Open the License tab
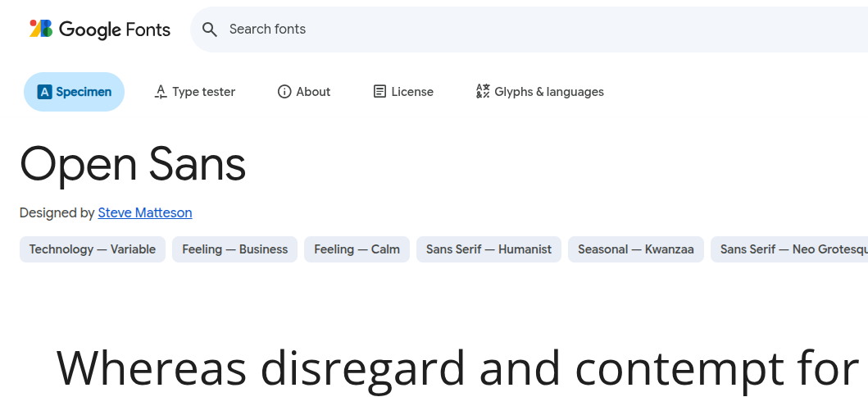The image size is (868, 397). 403,92
